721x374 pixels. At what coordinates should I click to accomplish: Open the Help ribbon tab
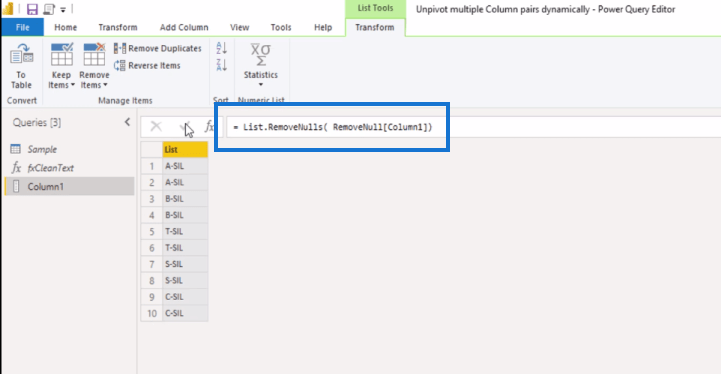tap(323, 27)
